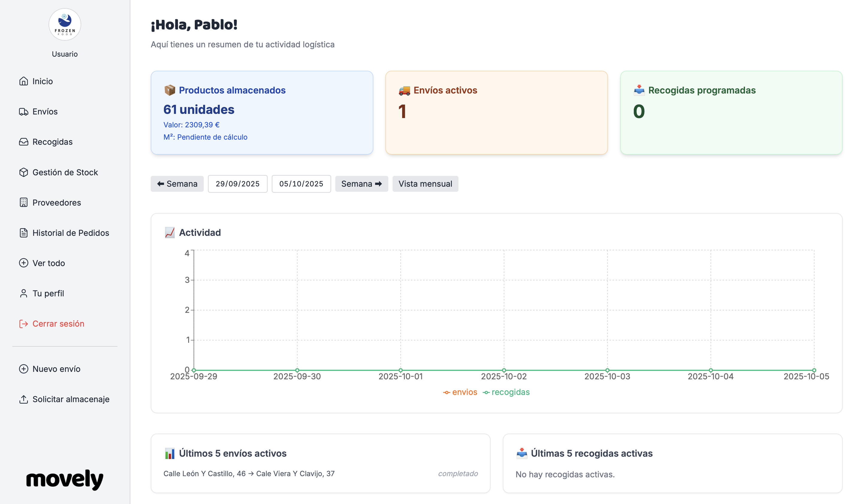Open the start date field showing 29/09/2025

tap(238, 184)
